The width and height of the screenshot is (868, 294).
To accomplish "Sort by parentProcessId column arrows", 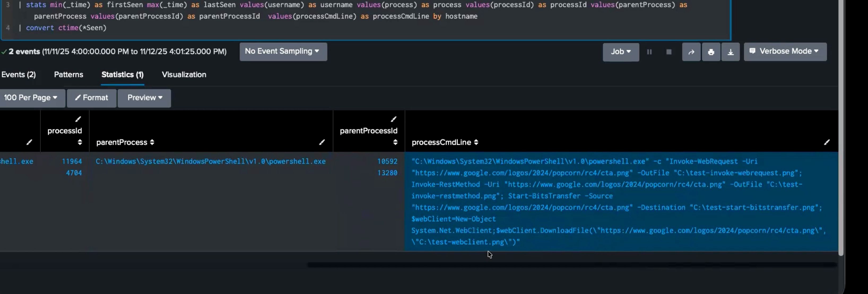I will point(395,142).
